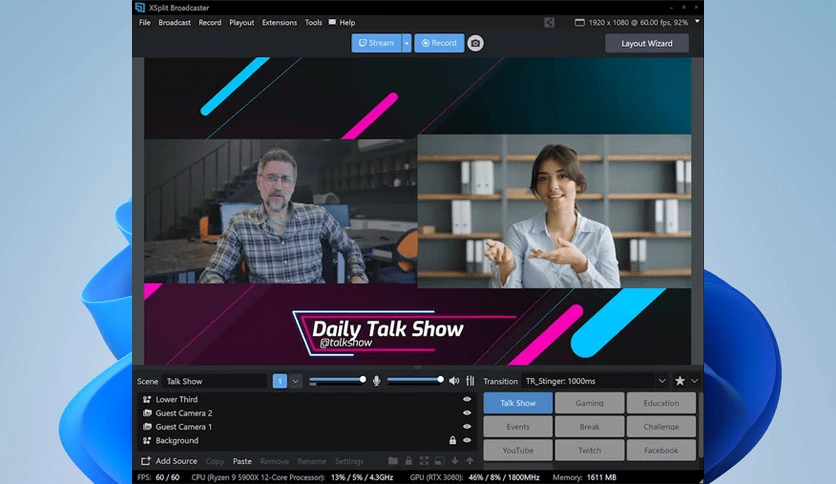Image resolution: width=836 pixels, height=484 pixels.
Task: Click the Guest Camera 1 source icon
Action: [147, 427]
